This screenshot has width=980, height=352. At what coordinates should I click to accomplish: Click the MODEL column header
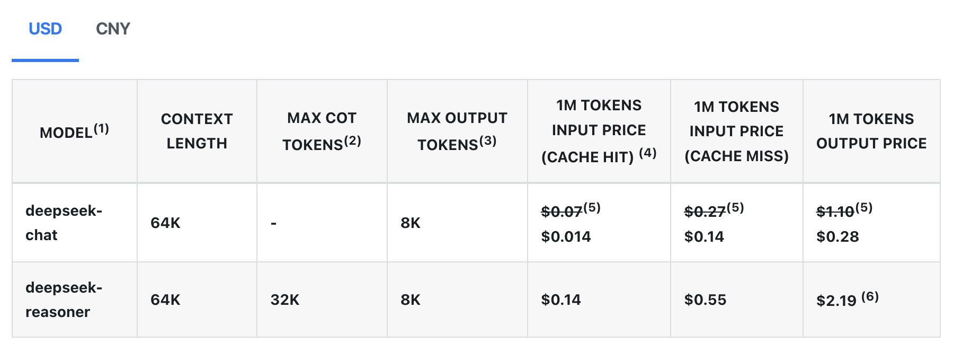pyautogui.click(x=74, y=131)
